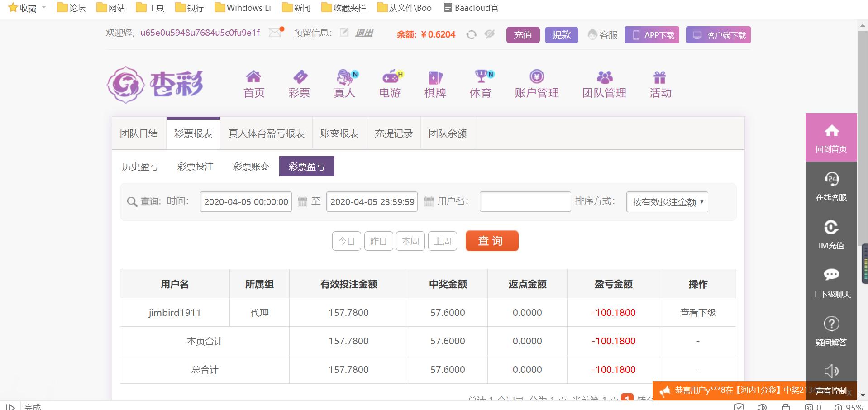Viewport: 868px width, 410px height.
Task: Switch to the 账变报表 tab
Action: pos(339,133)
